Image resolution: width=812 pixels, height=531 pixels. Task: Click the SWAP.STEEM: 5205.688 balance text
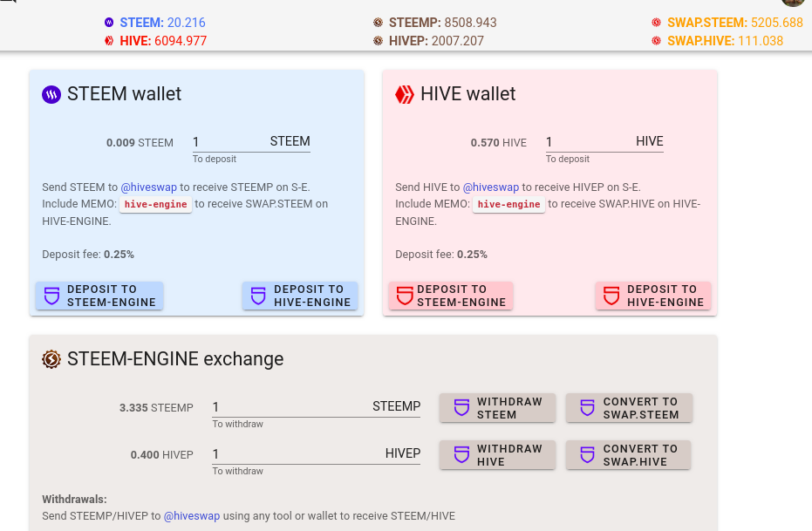click(735, 23)
